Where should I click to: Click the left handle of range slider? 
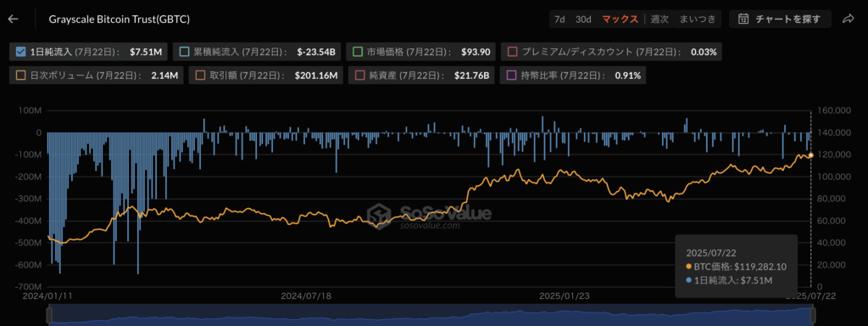[48, 316]
